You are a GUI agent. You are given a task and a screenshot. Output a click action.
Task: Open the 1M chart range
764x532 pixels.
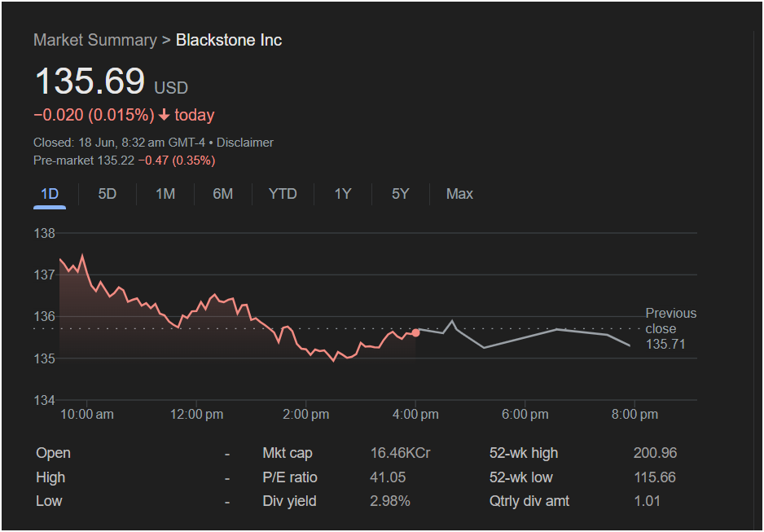click(x=165, y=194)
